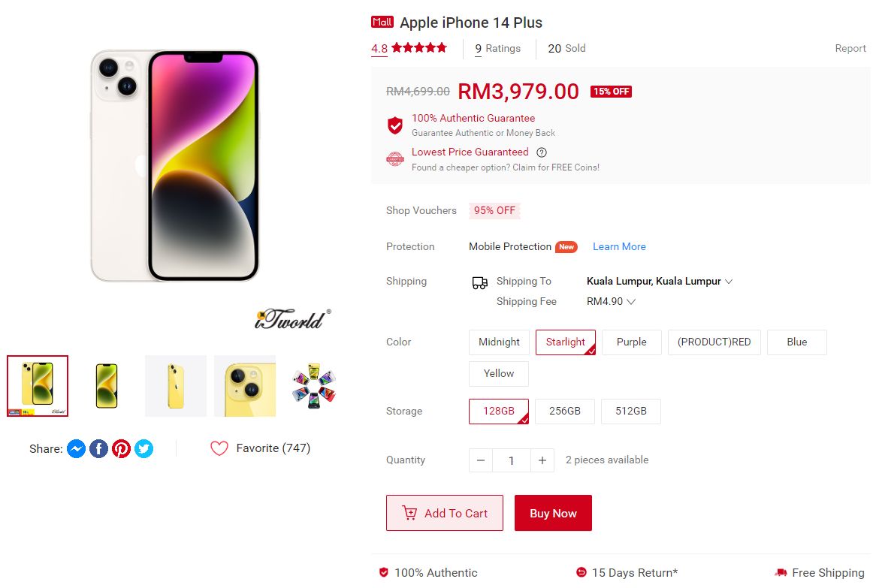Viewport: 873px width, 588px height.
Task: Select the rear camera close-up thumbnail
Action: tap(245, 385)
